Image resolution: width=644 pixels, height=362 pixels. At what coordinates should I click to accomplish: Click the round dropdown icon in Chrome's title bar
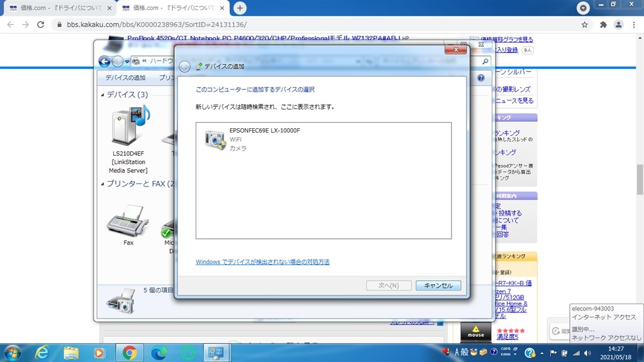[583, 8]
